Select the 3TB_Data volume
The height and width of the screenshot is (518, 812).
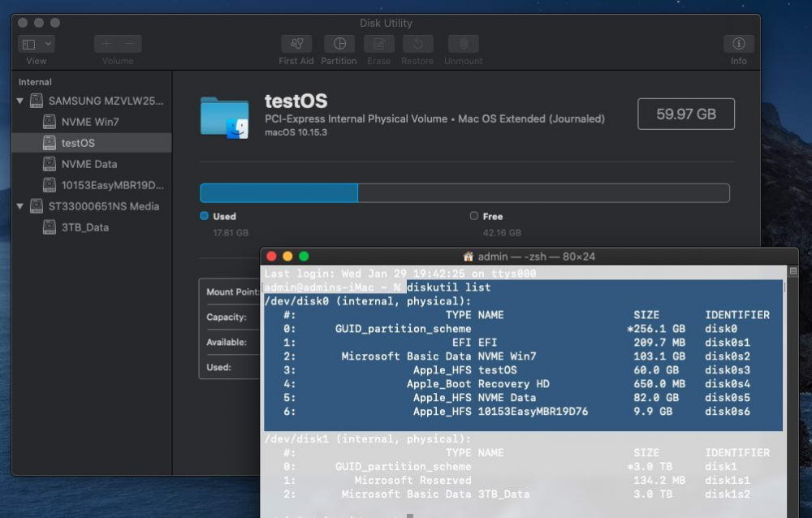click(x=91, y=227)
